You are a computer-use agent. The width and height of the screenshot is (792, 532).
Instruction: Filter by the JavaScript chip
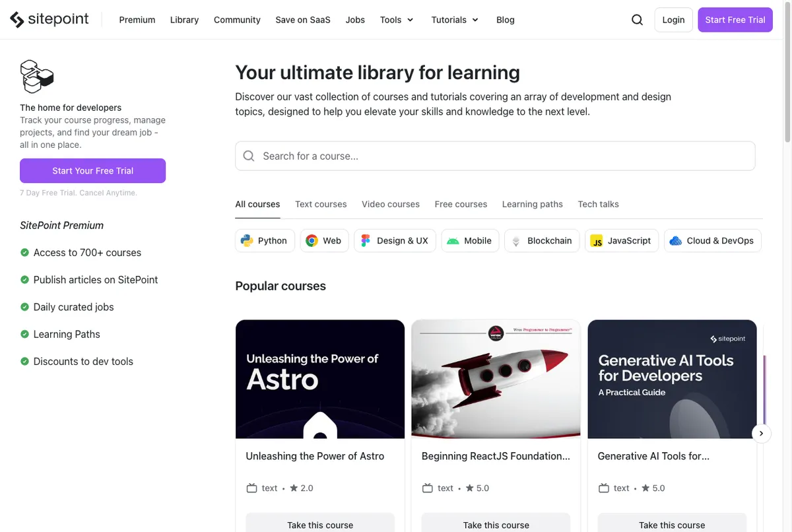click(622, 241)
